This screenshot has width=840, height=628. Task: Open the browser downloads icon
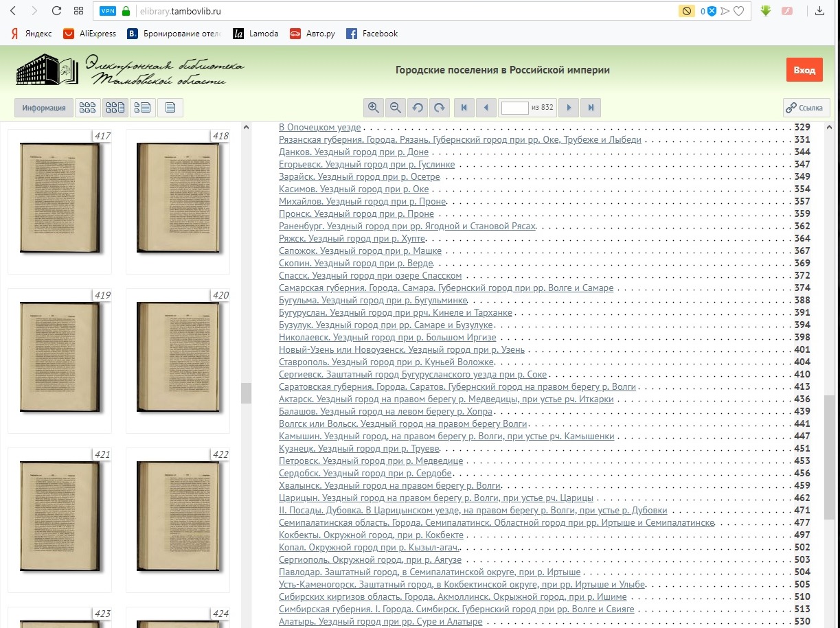819,11
